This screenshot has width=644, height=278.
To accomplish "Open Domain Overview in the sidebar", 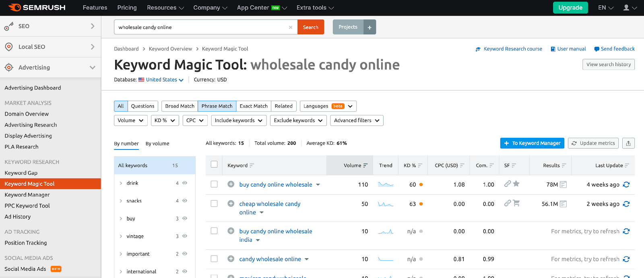I will pyautogui.click(x=27, y=114).
